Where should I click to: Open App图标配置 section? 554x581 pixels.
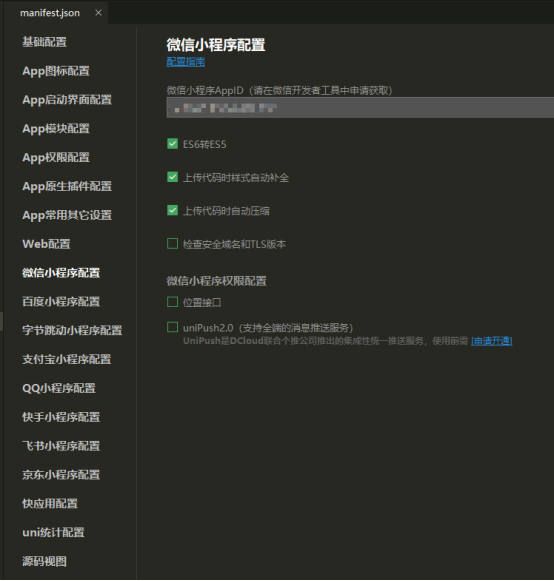coord(56,71)
